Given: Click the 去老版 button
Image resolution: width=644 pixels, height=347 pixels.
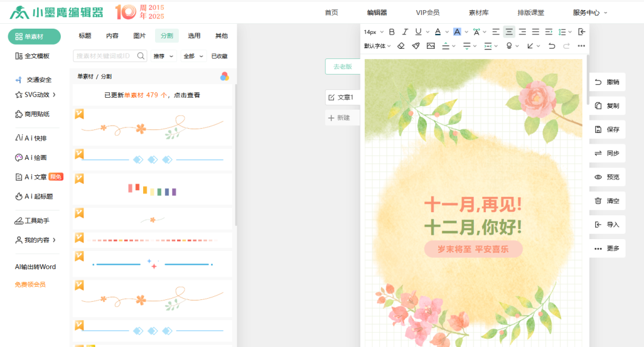Looking at the screenshot, I should pyautogui.click(x=342, y=67).
